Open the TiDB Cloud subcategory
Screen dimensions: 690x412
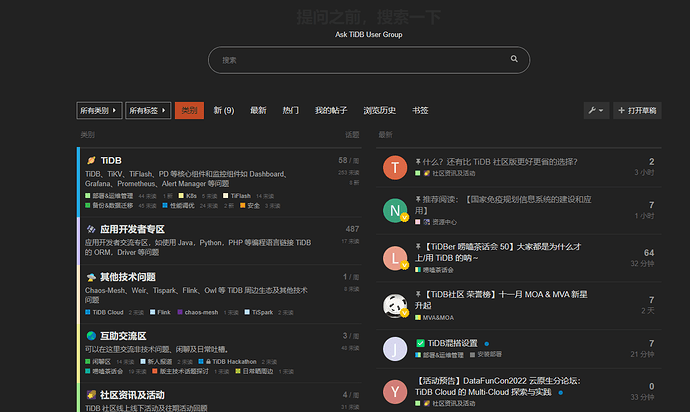(x=104, y=312)
